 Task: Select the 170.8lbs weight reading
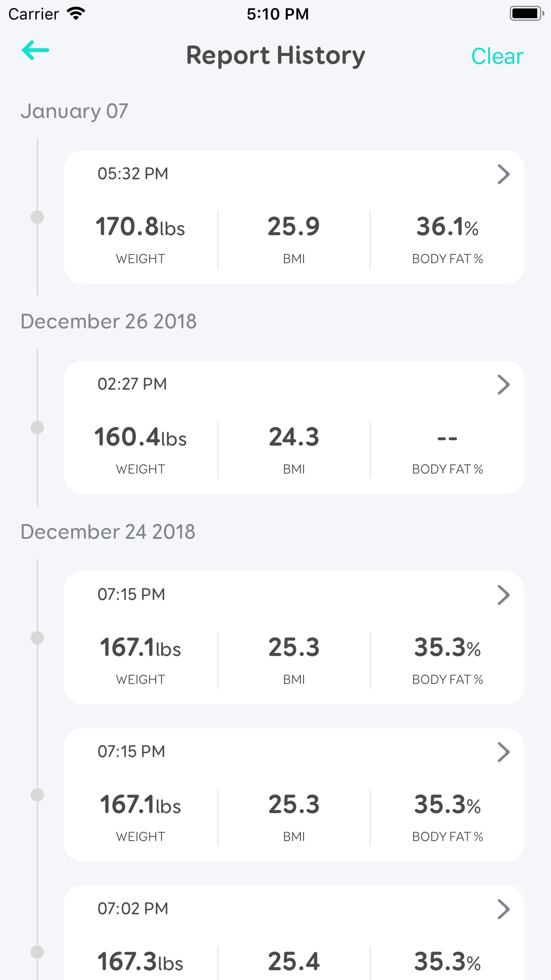(x=140, y=227)
